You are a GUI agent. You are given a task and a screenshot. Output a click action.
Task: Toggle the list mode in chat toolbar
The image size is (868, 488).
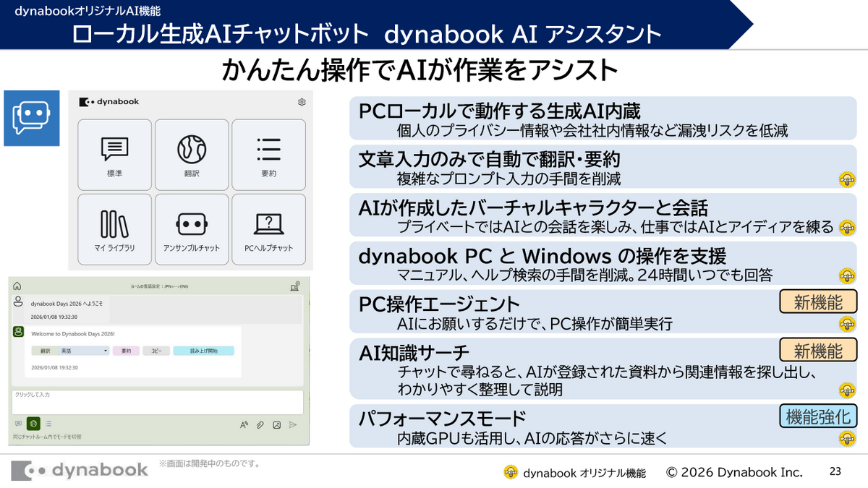[x=48, y=423]
